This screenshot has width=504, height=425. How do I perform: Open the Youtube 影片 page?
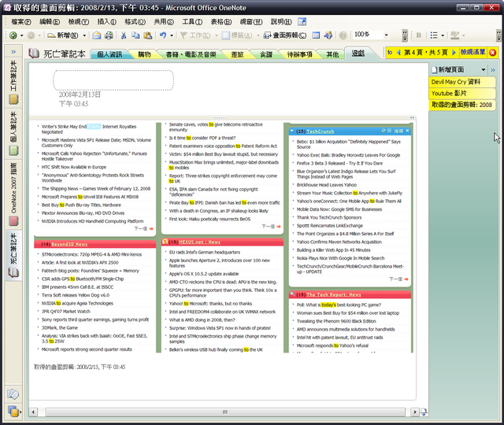tap(462, 93)
